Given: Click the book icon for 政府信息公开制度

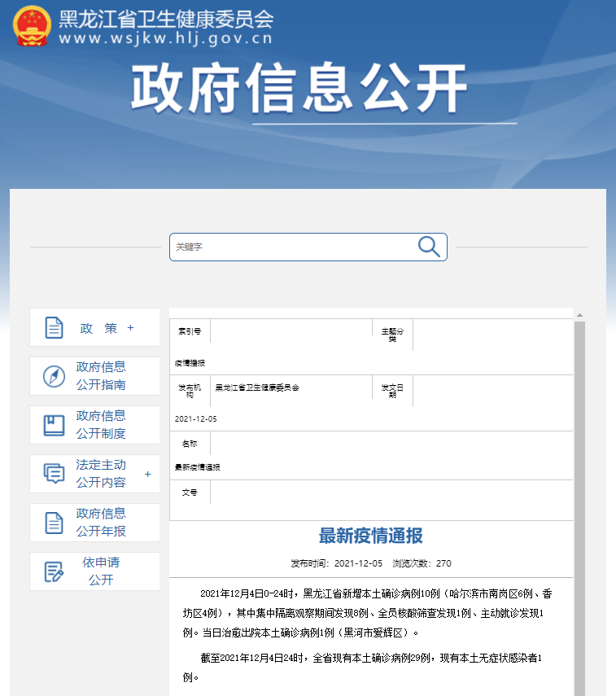Looking at the screenshot, I should (54, 425).
